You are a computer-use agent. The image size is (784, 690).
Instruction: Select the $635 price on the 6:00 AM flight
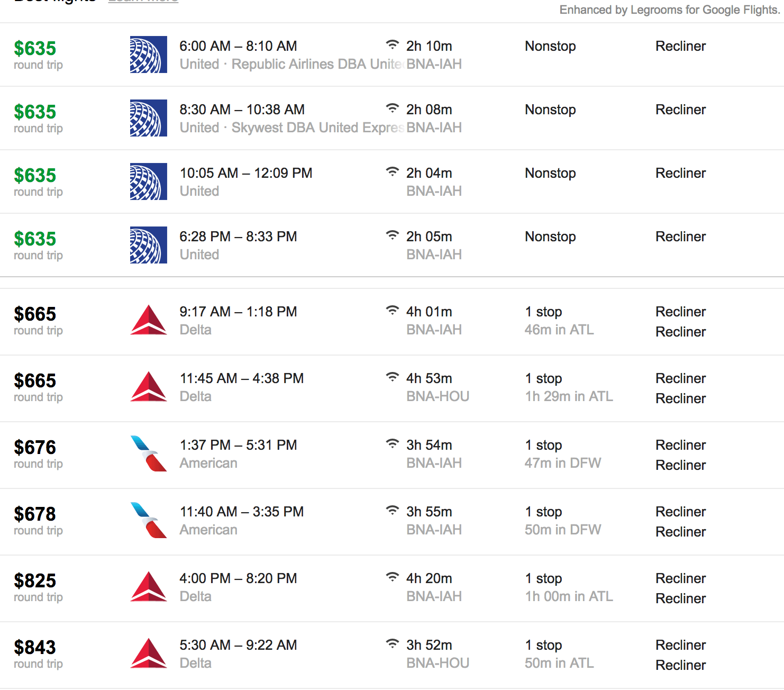coord(35,48)
